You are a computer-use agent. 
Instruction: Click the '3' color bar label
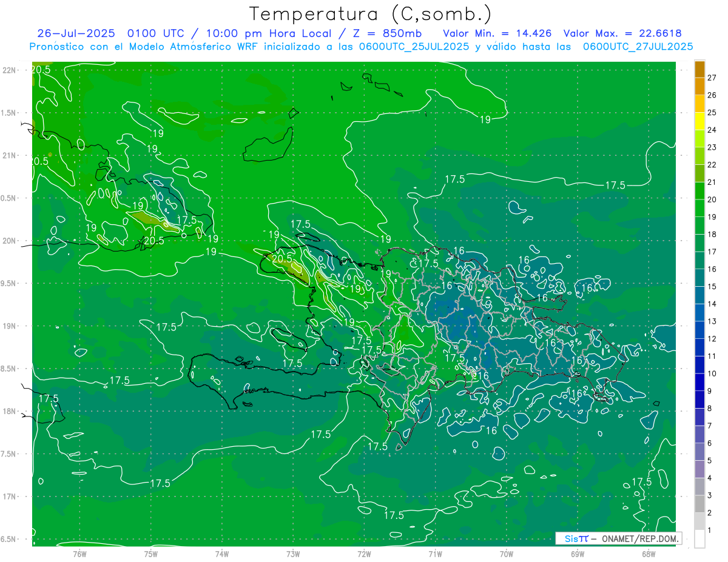710,496
